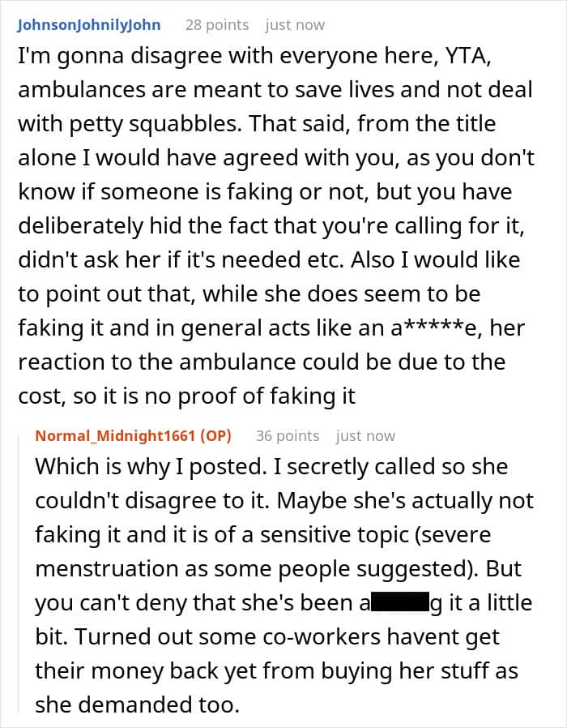Viewport: 567px width, 728px height.
Task: Click the words "proof of faking it"
Action: click(266, 396)
